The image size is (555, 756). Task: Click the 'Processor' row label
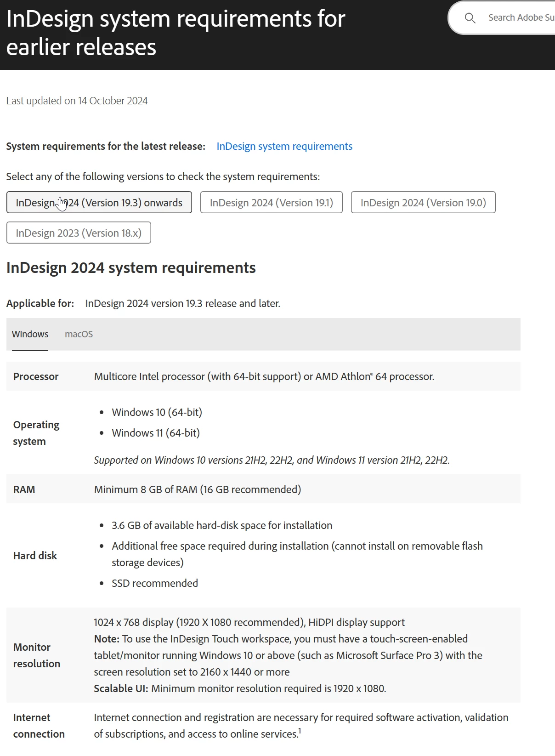(36, 376)
